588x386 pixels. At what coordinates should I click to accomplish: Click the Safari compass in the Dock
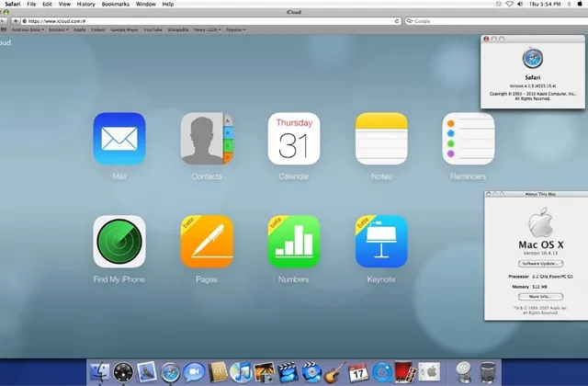pos(170,372)
